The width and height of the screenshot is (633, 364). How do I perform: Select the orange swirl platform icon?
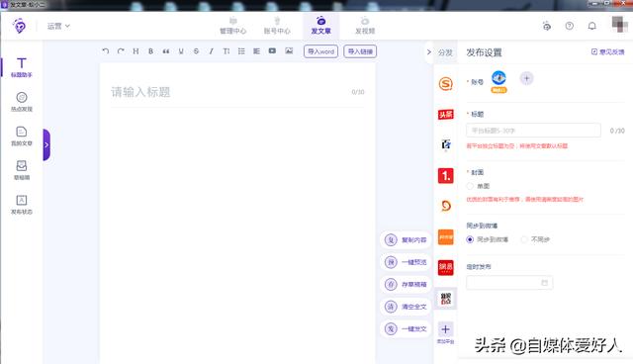pos(446,206)
